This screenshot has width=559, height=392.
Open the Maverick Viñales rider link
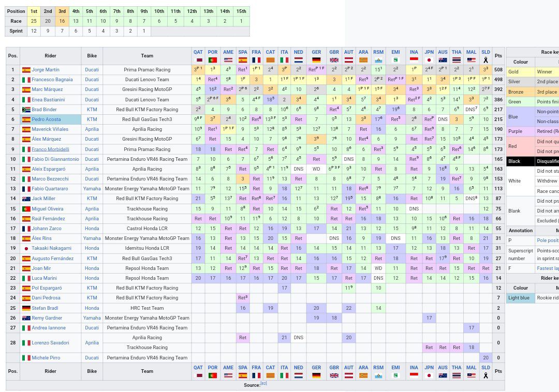pyautogui.click(x=50, y=129)
